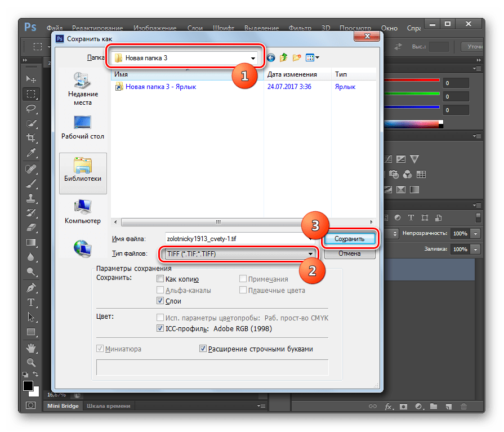Select the Eraser tool

pos(31,228)
